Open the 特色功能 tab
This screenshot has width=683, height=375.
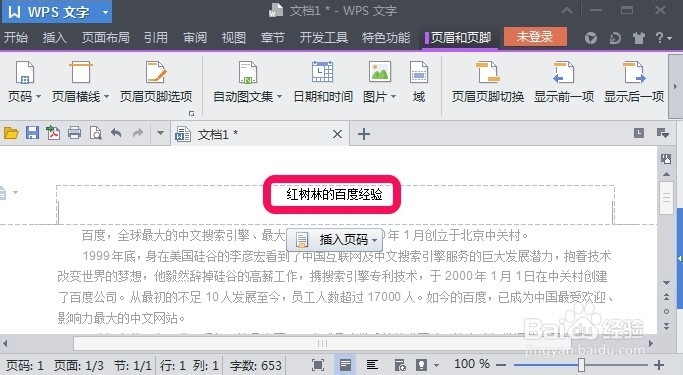[x=386, y=38]
